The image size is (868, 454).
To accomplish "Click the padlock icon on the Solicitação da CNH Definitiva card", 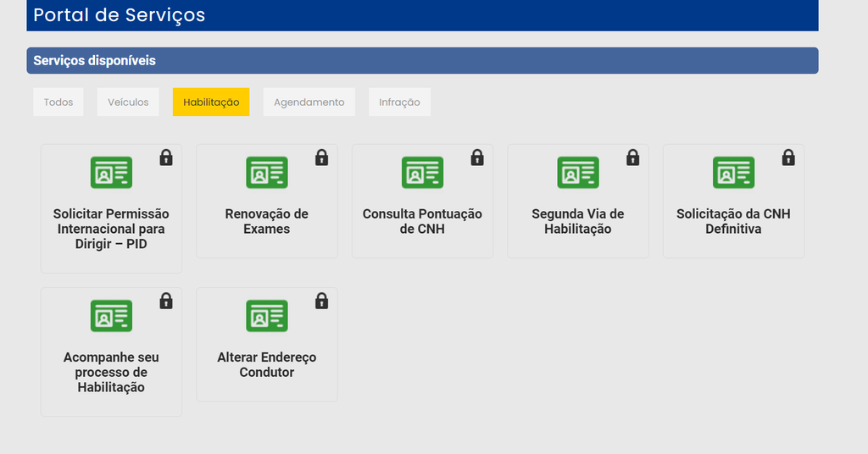I will (x=788, y=158).
